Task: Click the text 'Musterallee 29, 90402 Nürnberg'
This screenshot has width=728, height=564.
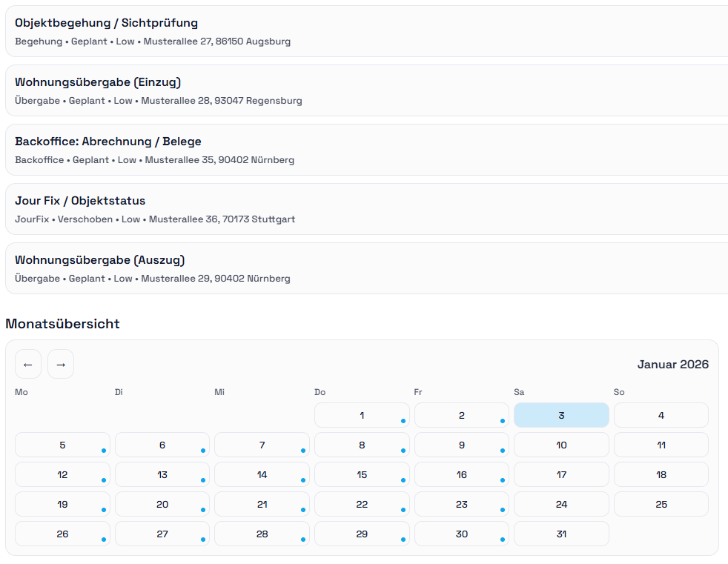Action: [216, 279]
